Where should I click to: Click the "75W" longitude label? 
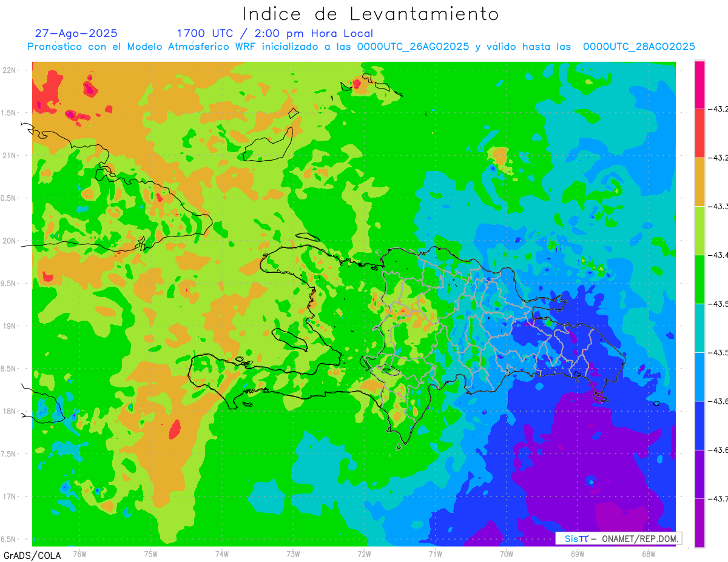click(x=151, y=554)
